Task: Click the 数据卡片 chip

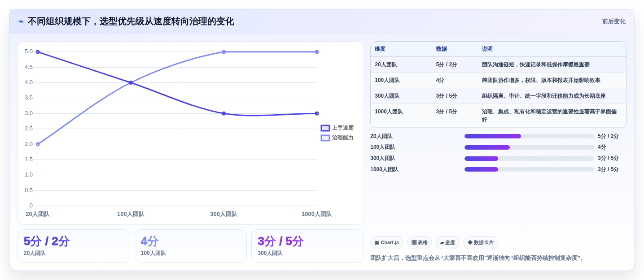Action: tap(481, 243)
